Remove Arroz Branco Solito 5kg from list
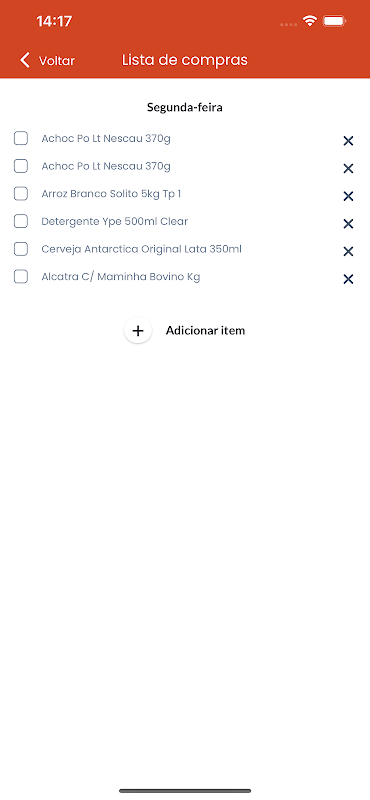The width and height of the screenshot is (370, 800). pyautogui.click(x=348, y=196)
